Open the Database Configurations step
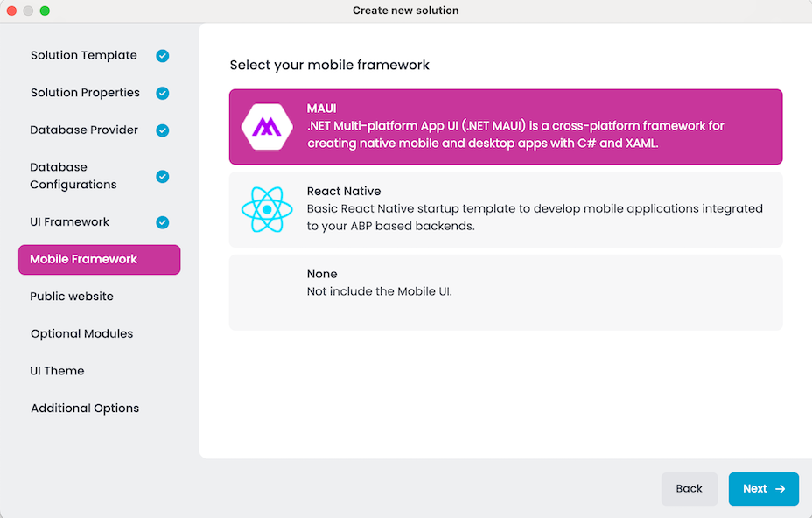The width and height of the screenshot is (812, 518). 73,176
